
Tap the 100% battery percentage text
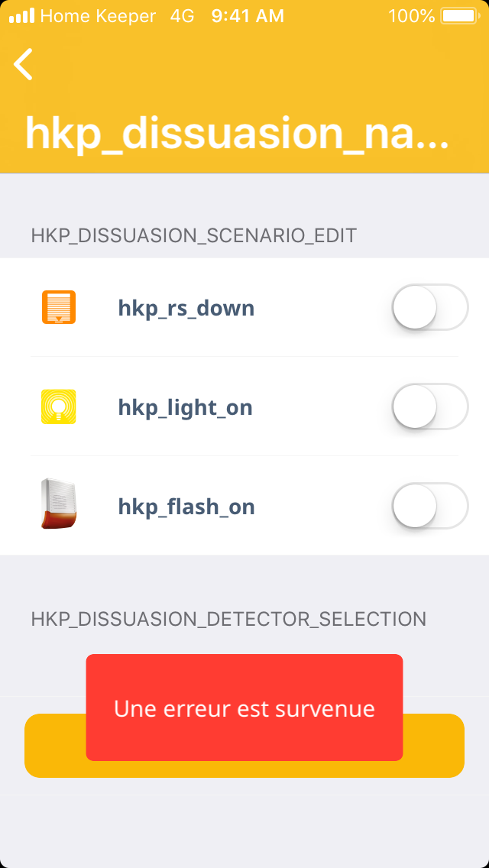pyautogui.click(x=411, y=16)
